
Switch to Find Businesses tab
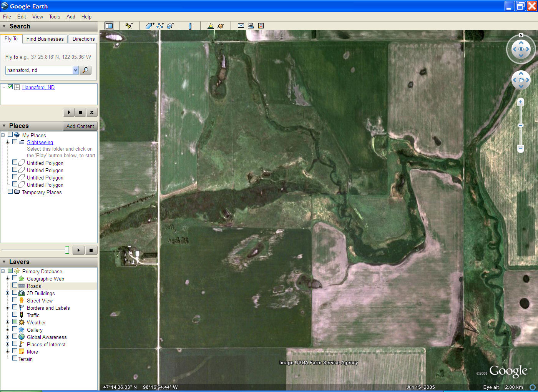click(x=45, y=39)
